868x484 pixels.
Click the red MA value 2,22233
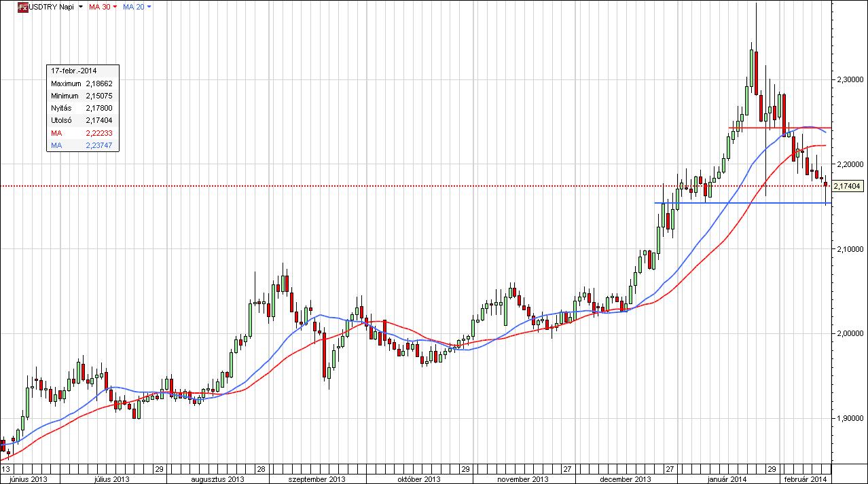pyautogui.click(x=99, y=132)
